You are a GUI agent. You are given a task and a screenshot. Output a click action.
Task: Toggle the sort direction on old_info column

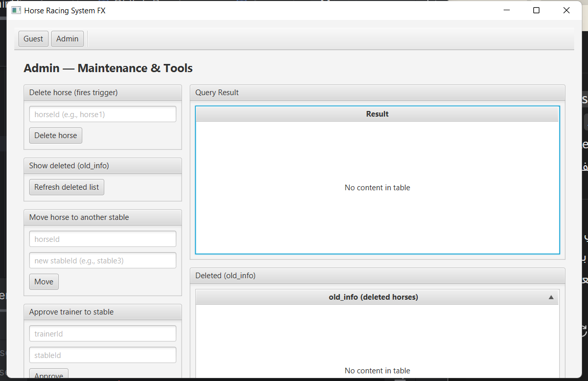click(551, 297)
